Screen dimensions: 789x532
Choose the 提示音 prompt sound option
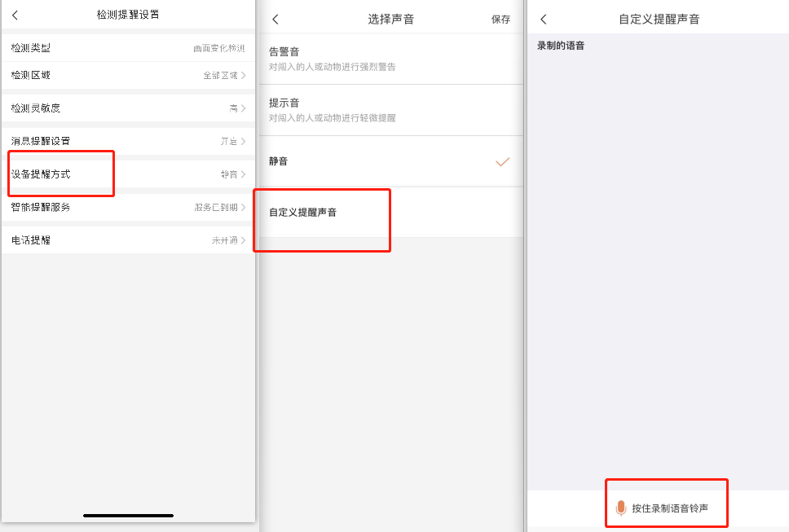point(390,110)
